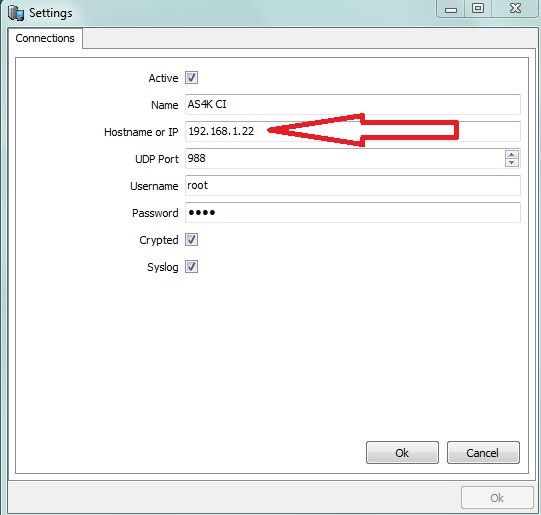
Task: Maximize the Settings window
Action: point(478,9)
